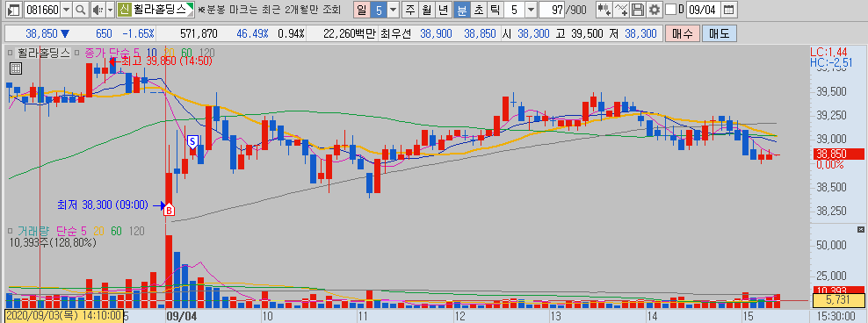Viewport: 868px width, 323px height.
Task: Click the 최고 39,850 (14:50) high label
Action: pos(166,61)
